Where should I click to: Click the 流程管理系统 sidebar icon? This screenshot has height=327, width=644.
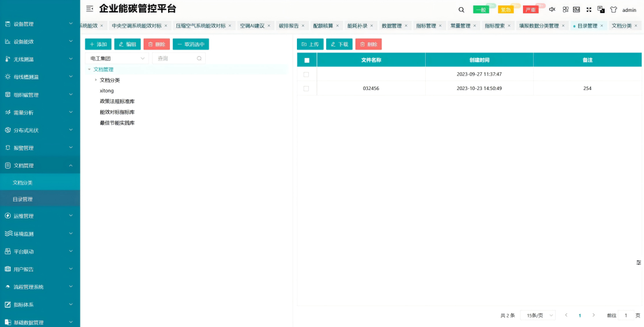7,287
